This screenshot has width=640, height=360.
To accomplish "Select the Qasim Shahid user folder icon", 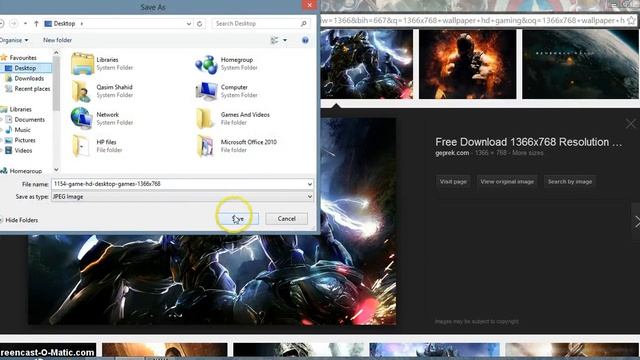I will click(x=81, y=91).
